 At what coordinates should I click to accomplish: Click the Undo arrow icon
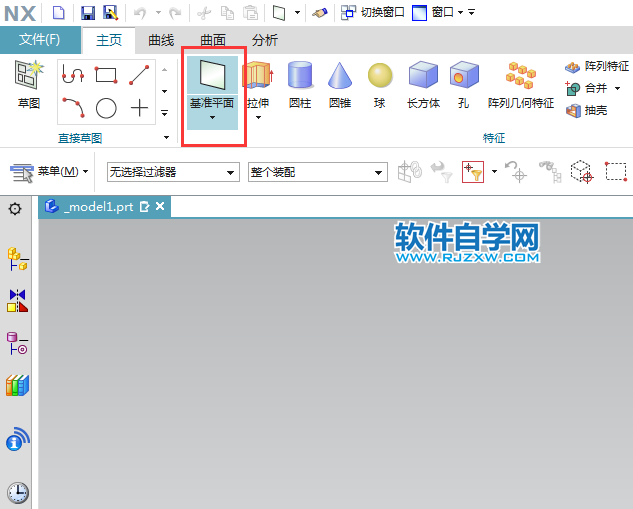[140, 13]
